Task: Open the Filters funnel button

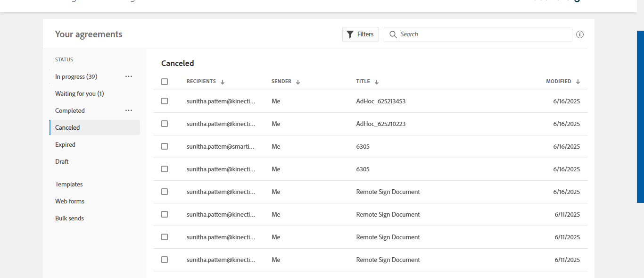Action: [361, 34]
